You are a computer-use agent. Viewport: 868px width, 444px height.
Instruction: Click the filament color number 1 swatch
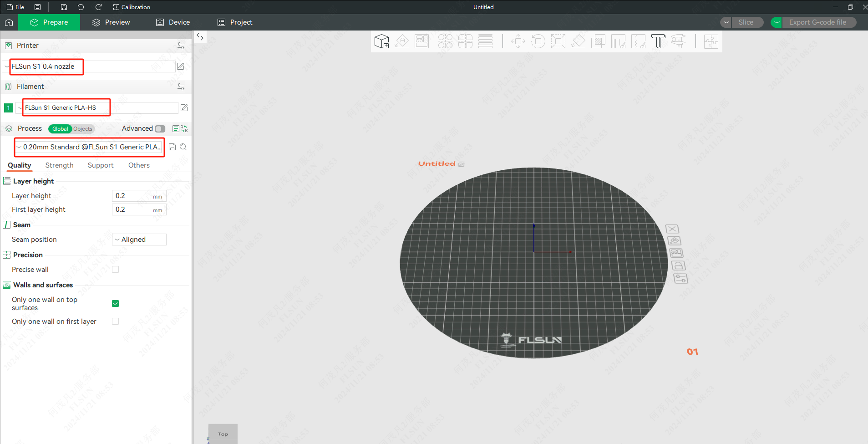point(8,108)
